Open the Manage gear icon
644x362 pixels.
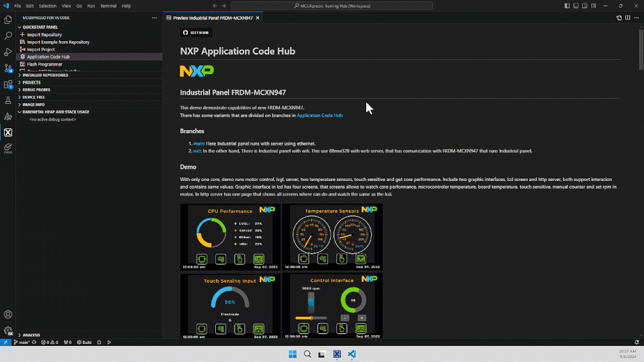click(x=8, y=330)
